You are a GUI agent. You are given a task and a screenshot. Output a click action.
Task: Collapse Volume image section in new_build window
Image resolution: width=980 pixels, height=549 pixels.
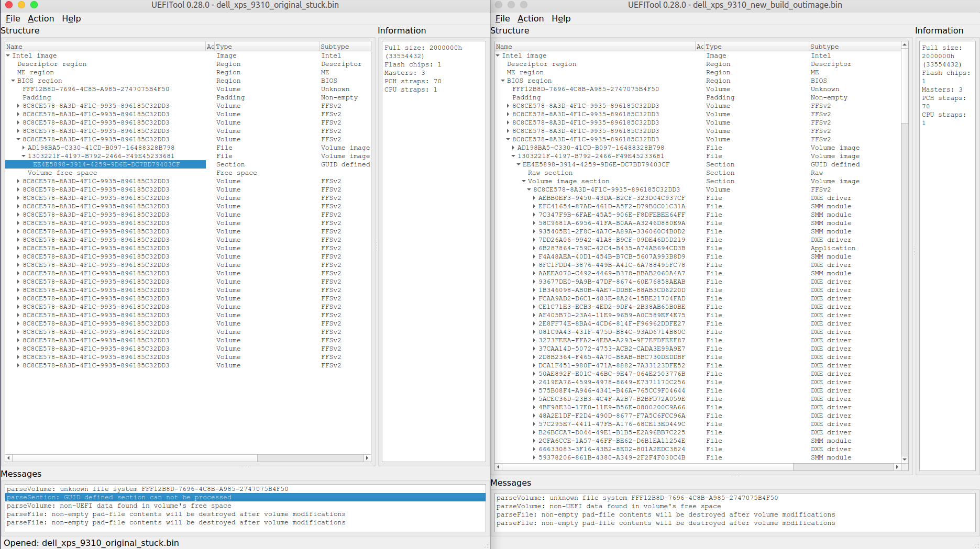pos(524,181)
